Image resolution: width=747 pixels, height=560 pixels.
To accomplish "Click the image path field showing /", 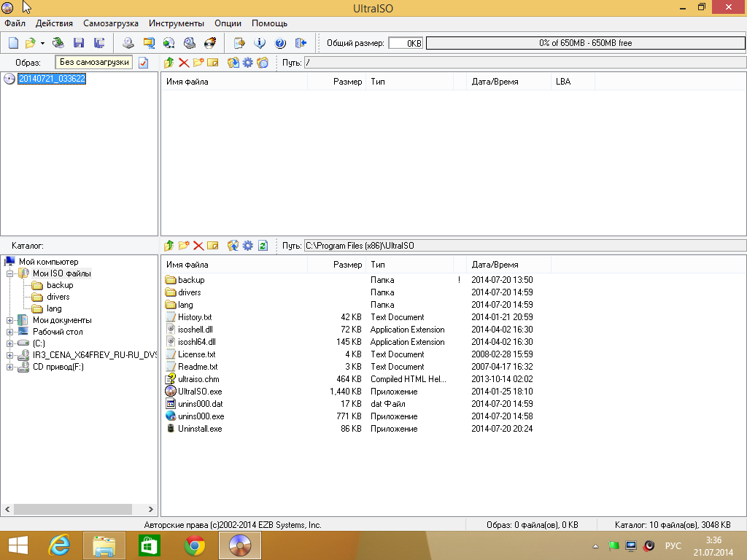I will click(525, 63).
